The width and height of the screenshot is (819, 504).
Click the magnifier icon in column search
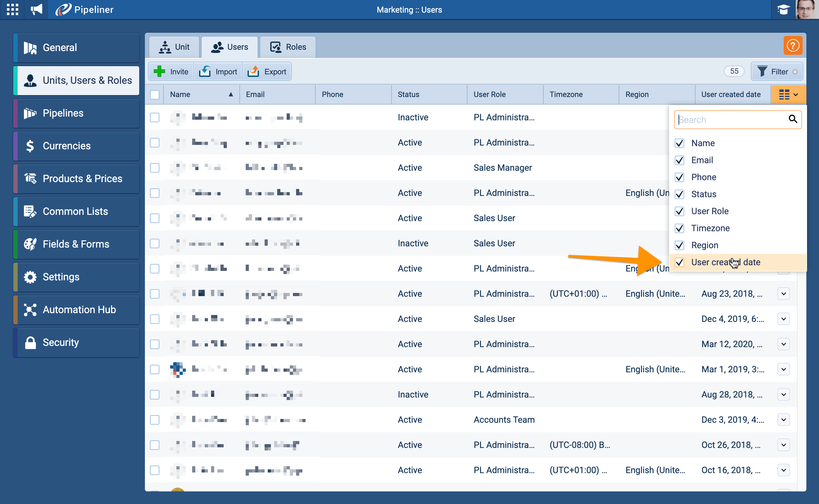tap(793, 119)
